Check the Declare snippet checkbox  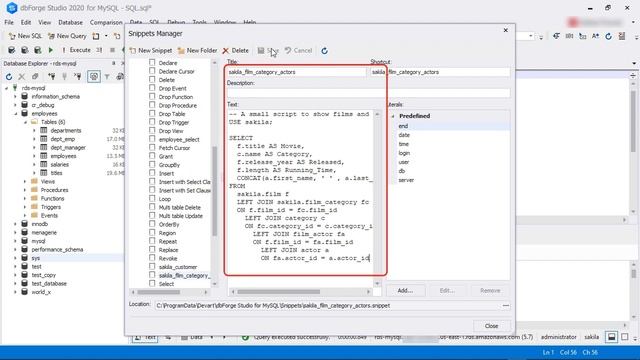[152, 62]
